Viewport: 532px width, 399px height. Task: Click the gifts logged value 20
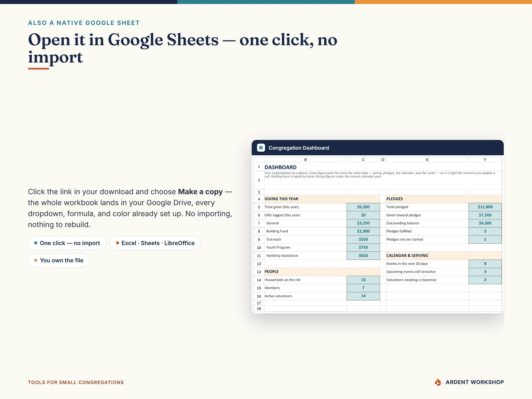(363, 215)
